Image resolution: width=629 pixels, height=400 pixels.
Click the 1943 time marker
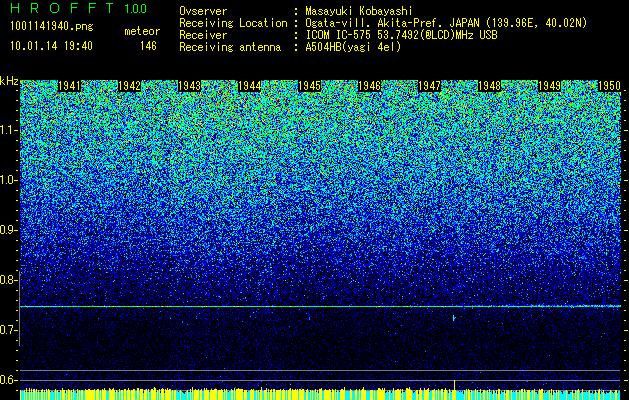click(x=189, y=86)
